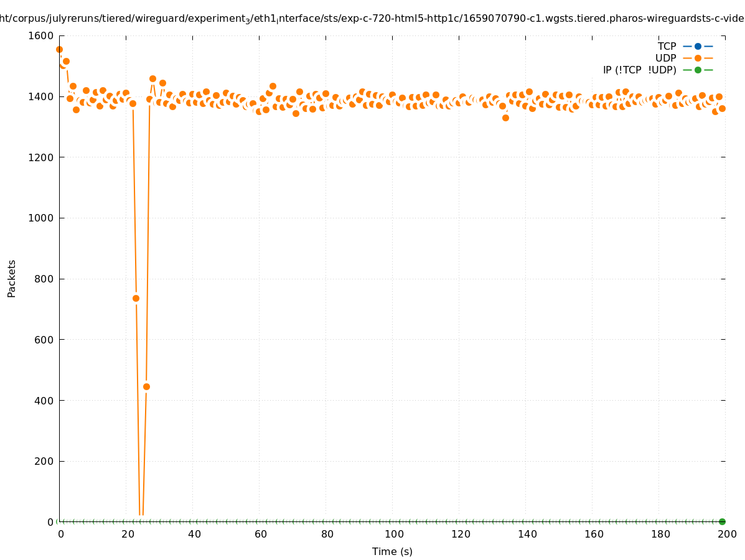Click the UDP peak point right after the dip
Viewport: 745px width, 560px height.
152,79
